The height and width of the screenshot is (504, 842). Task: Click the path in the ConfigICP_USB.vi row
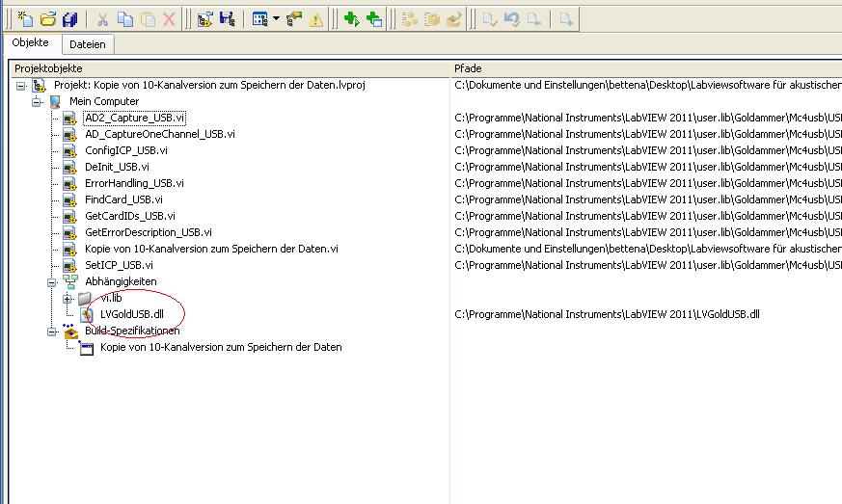coord(647,150)
